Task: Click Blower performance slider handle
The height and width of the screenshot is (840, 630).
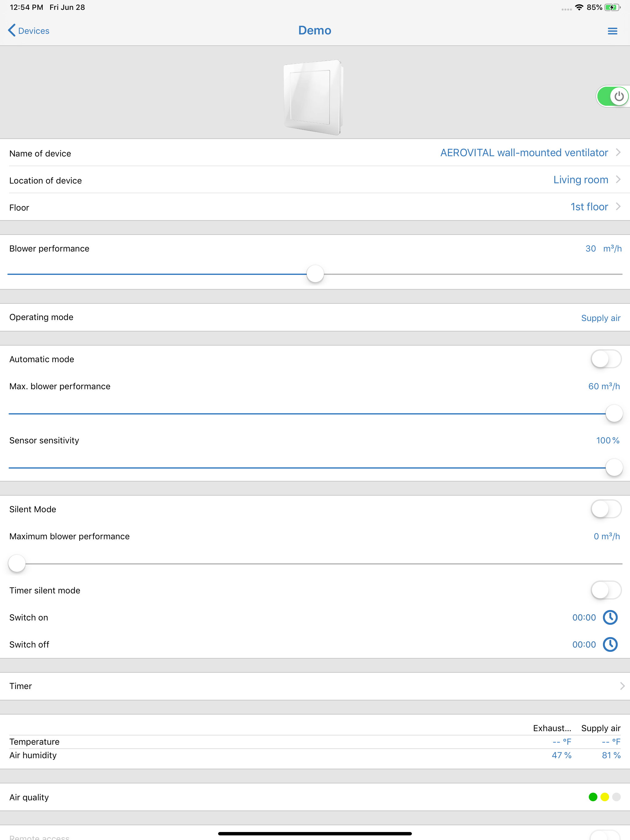Action: [x=315, y=274]
